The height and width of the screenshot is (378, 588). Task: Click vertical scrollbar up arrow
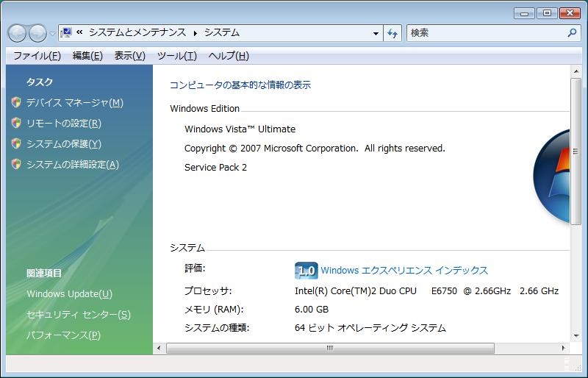coord(576,71)
